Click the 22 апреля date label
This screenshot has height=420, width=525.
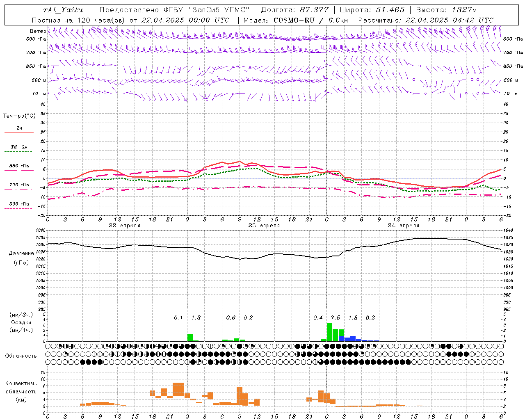pos(124,226)
